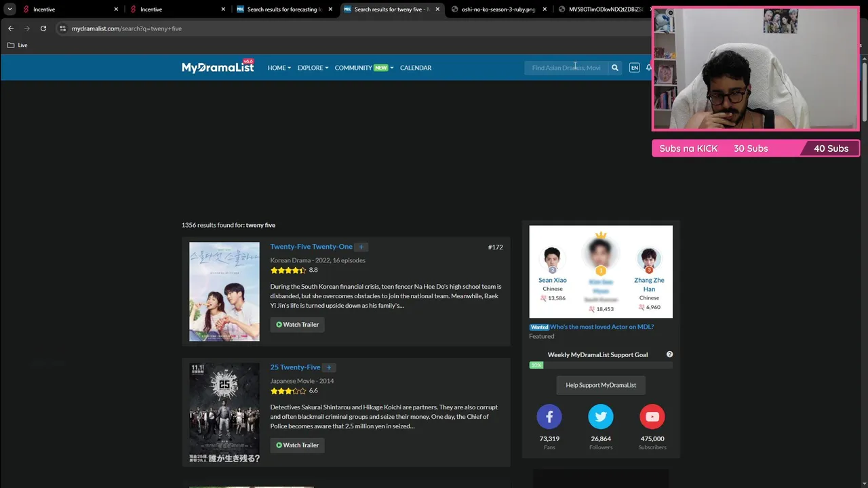Click the Twenty-Five Twenty-One poster thumbnail
Viewport: 868px width, 488px height.
point(224,291)
